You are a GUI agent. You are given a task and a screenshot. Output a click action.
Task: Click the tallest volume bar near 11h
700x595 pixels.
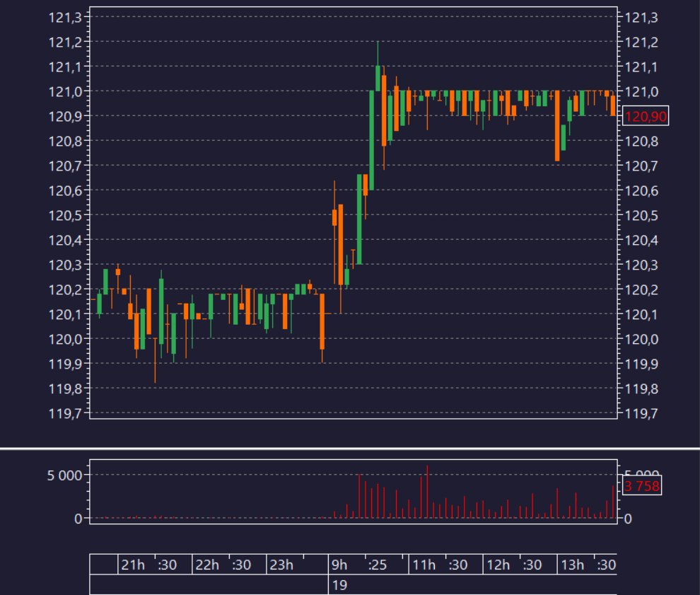coord(427,492)
